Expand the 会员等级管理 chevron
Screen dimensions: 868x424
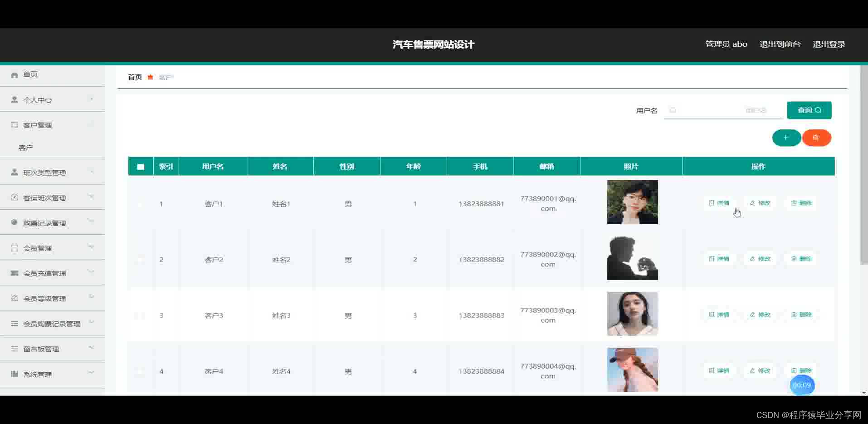tap(92, 297)
